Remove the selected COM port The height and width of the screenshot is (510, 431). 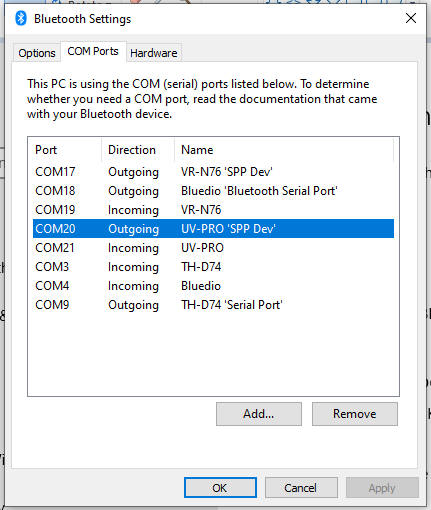[355, 414]
